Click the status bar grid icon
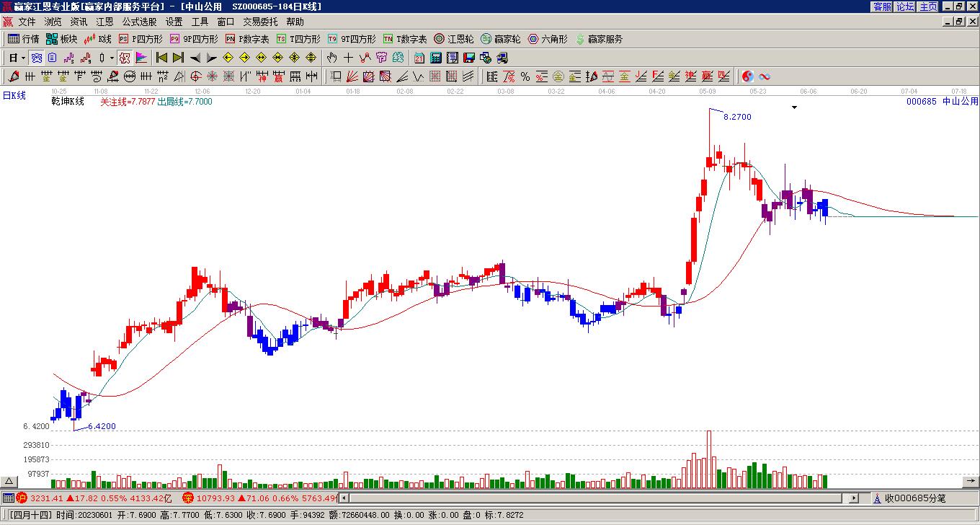980x525 pixels. coord(8,498)
